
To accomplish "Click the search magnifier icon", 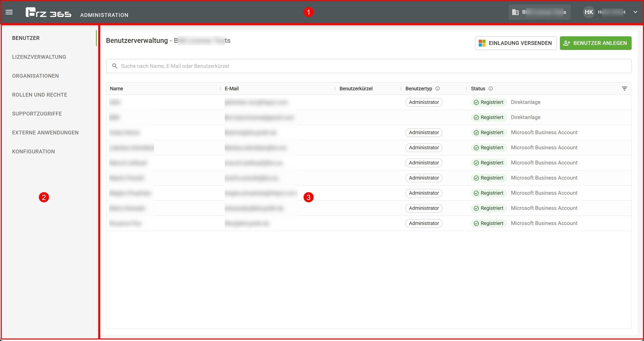I will point(114,66).
